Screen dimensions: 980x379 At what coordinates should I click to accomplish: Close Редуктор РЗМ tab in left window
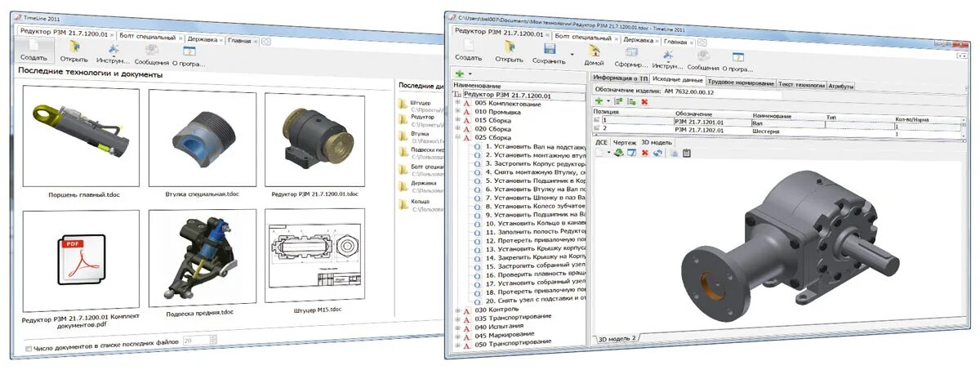[112, 33]
